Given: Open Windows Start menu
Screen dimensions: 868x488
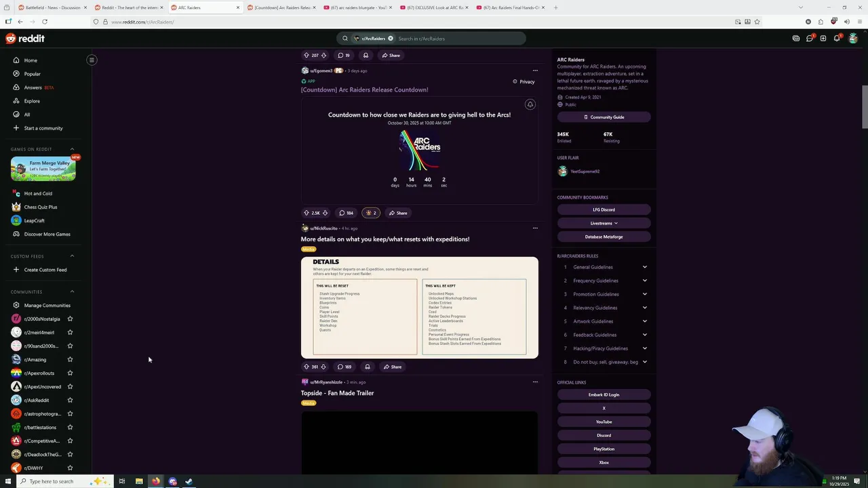Looking at the screenshot, I should tap(8, 481).
